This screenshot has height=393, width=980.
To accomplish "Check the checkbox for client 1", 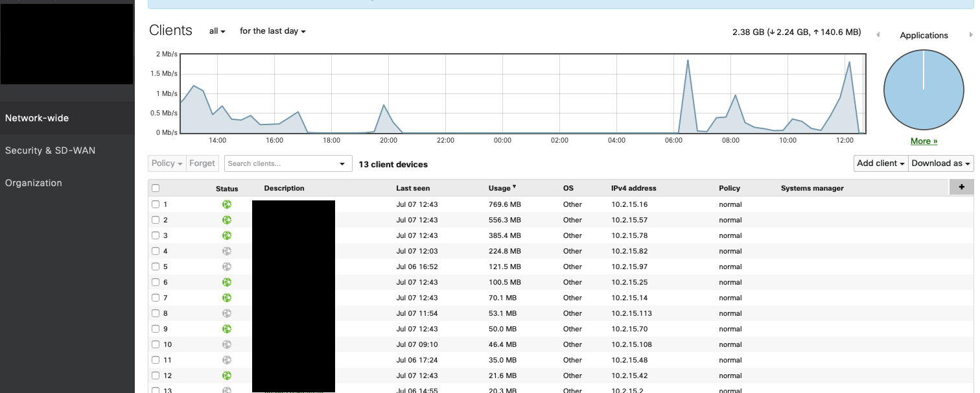I will click(156, 204).
